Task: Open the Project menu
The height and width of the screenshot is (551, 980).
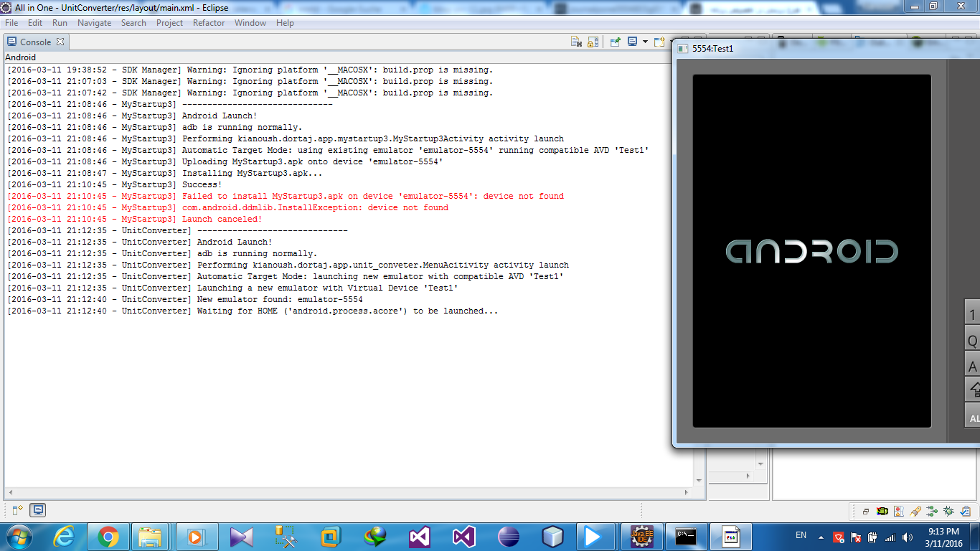Action: coord(169,23)
